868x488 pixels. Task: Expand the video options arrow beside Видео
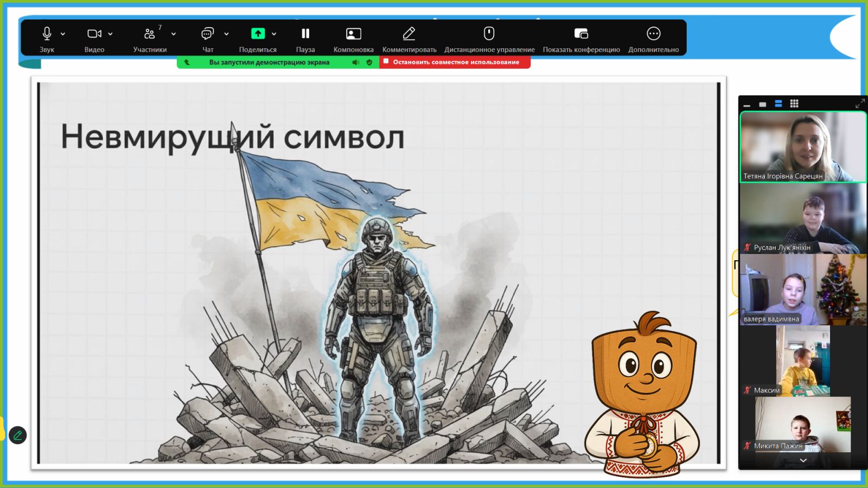110,34
